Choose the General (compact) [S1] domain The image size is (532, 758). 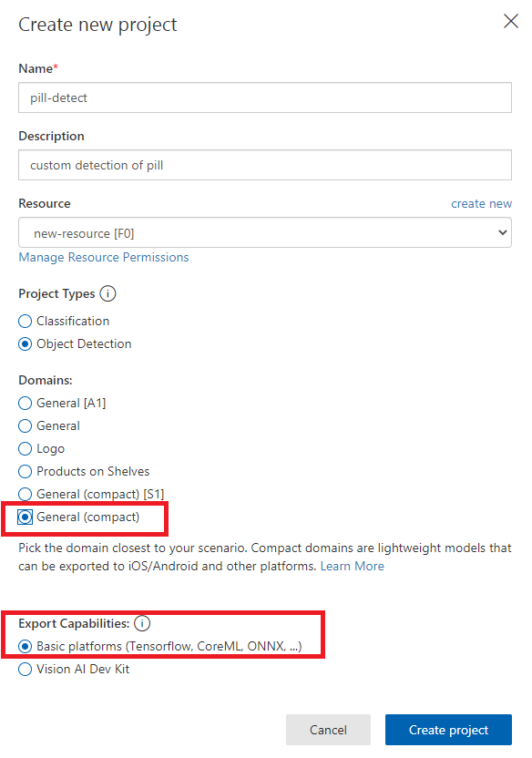[26, 494]
